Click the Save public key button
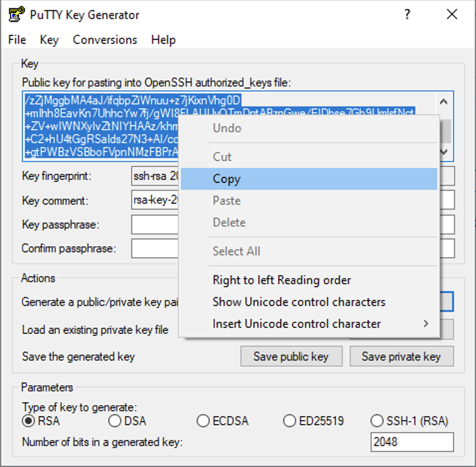 (x=291, y=356)
